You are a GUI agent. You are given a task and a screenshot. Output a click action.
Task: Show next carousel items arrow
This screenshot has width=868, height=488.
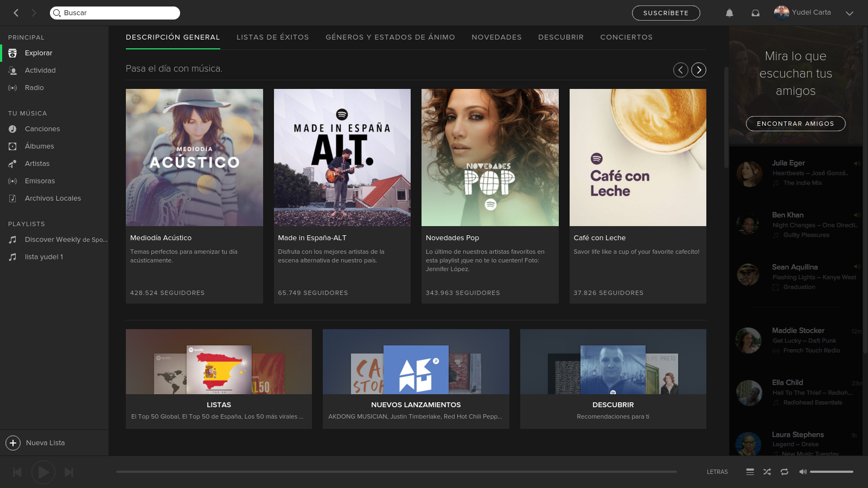[x=699, y=70]
